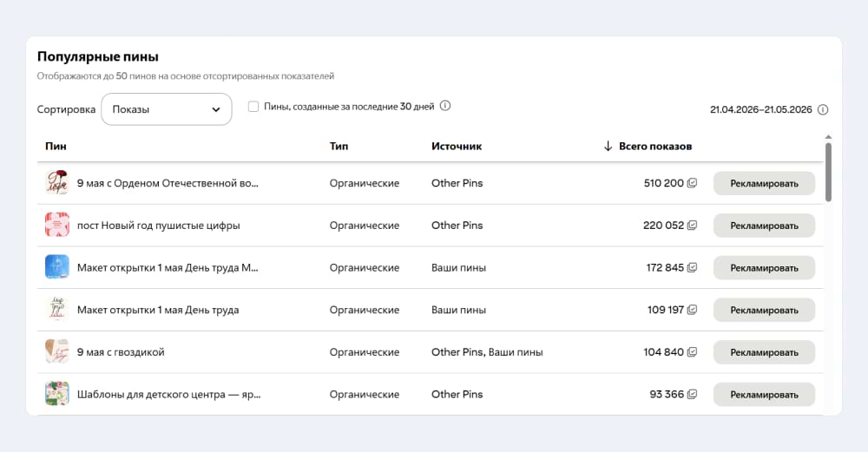Click the Популярные пины heading

(x=98, y=56)
